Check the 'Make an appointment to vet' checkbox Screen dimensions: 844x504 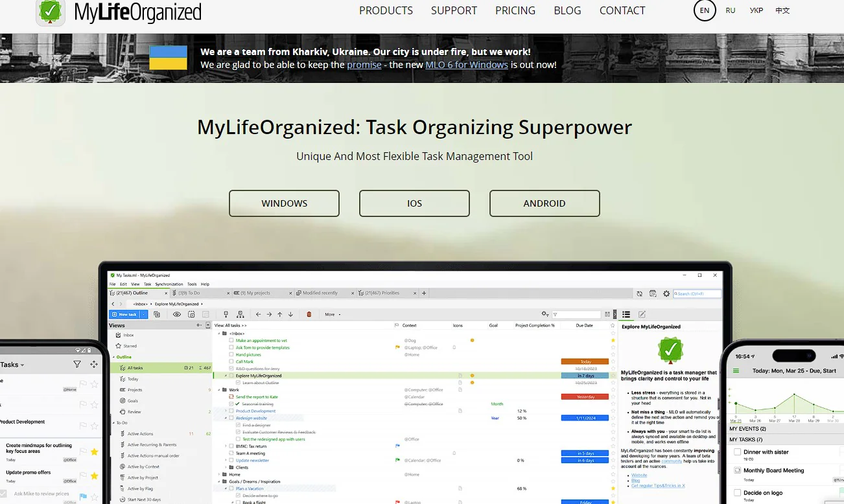click(231, 340)
